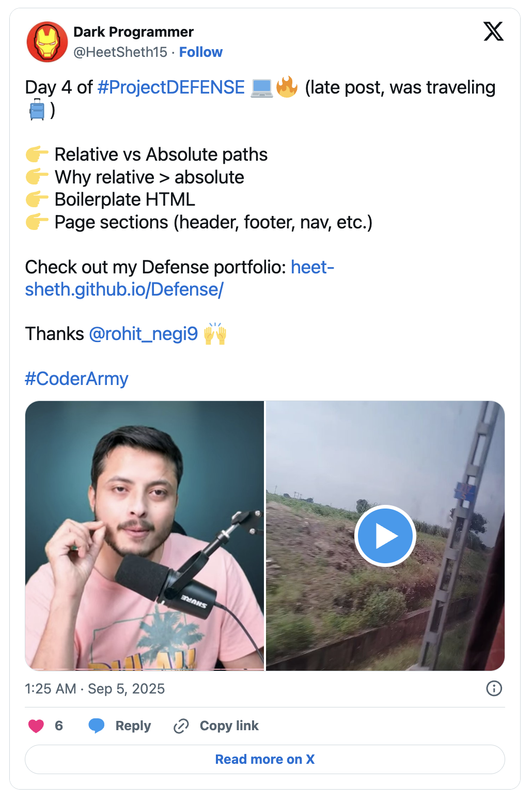Viewport: 532px width, 801px height.
Task: Open the man with microphone photo
Action: [x=145, y=536]
